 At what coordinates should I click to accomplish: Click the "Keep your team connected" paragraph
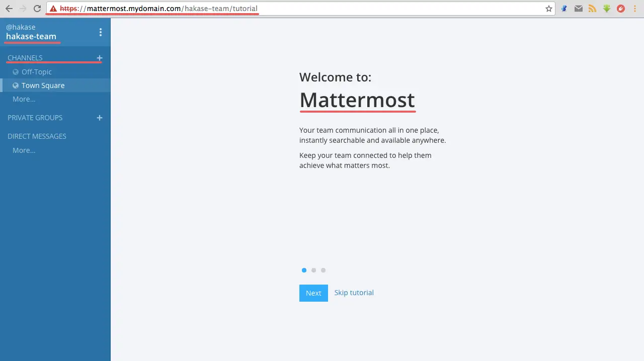click(x=365, y=160)
